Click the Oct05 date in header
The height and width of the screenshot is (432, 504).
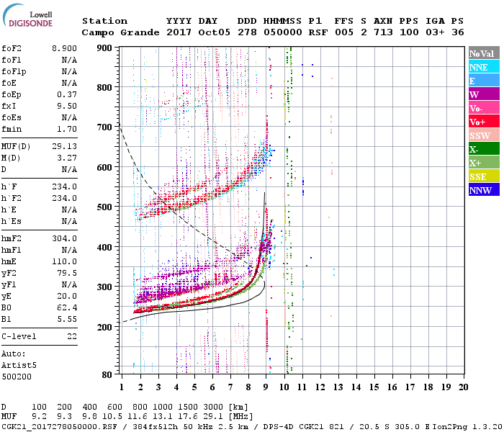(214, 32)
